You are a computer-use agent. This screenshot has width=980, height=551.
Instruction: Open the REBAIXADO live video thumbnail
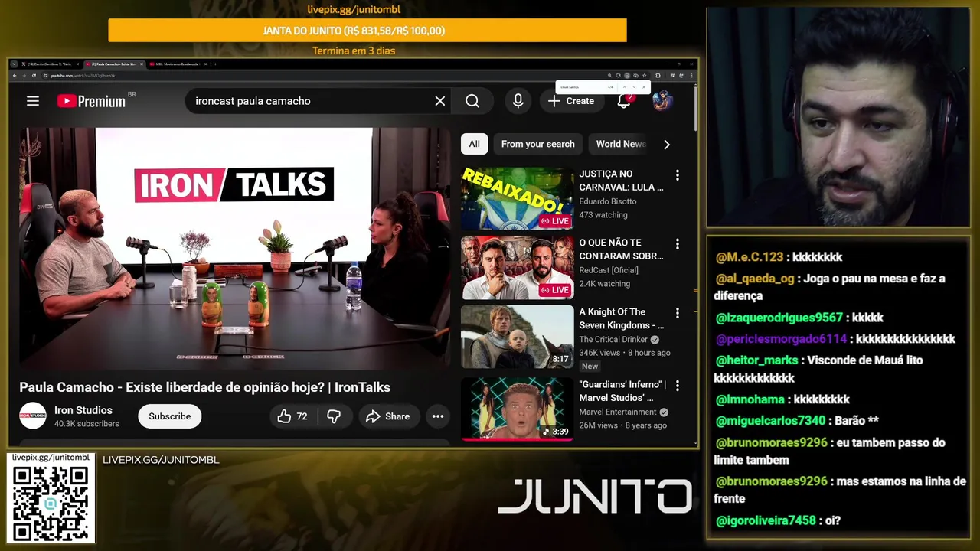(517, 198)
